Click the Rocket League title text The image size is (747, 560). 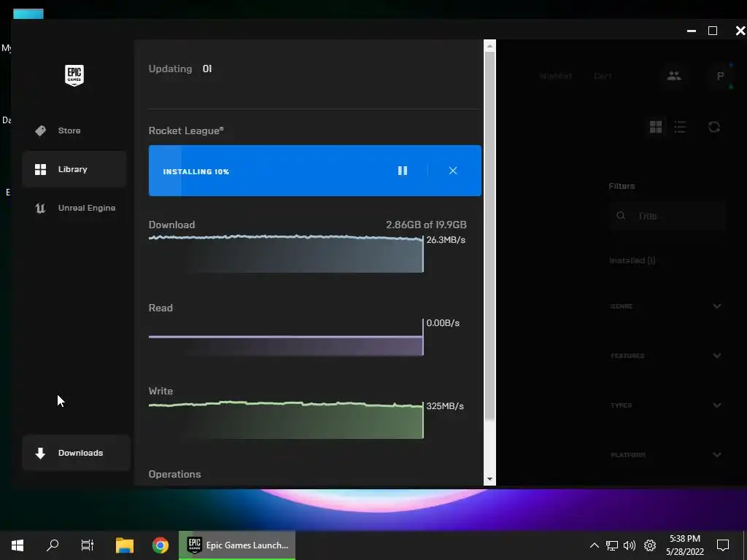click(186, 131)
